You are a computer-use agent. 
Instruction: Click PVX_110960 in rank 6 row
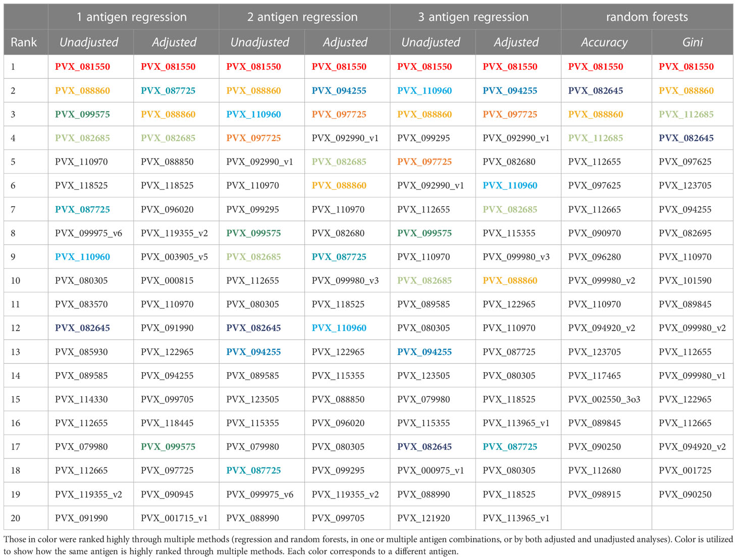pyautogui.click(x=510, y=186)
